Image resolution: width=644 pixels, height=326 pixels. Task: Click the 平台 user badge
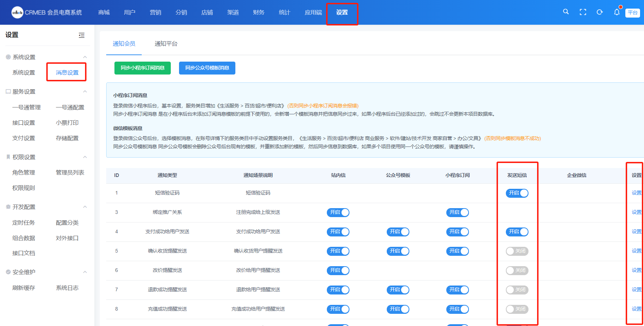[633, 13]
